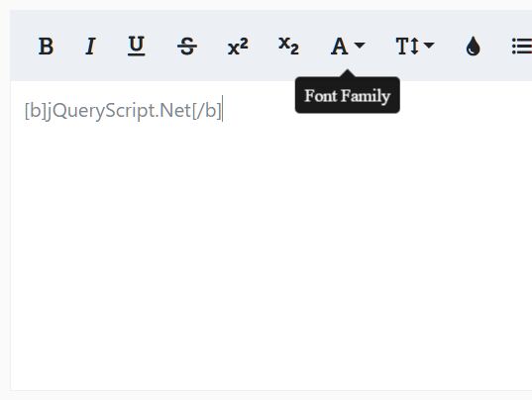Image resolution: width=532 pixels, height=400 pixels.
Task: Apply italic formatting with the I icon
Action: (90, 46)
